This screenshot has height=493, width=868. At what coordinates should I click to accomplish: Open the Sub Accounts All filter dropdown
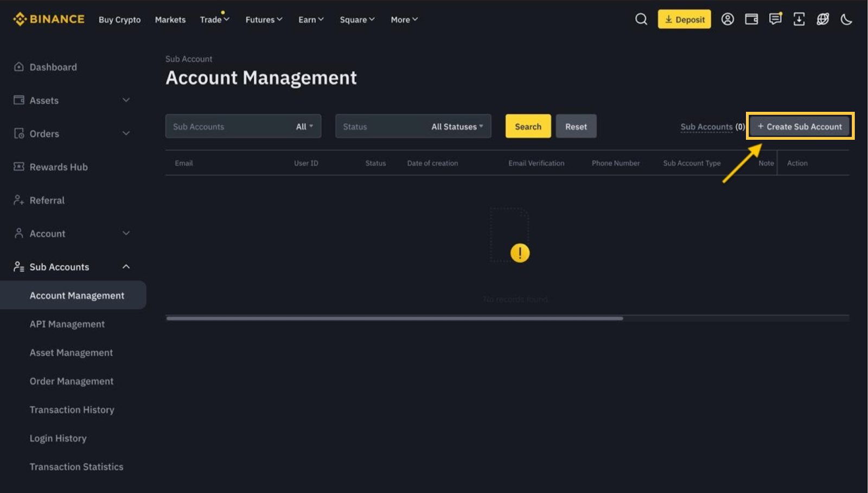[243, 126]
